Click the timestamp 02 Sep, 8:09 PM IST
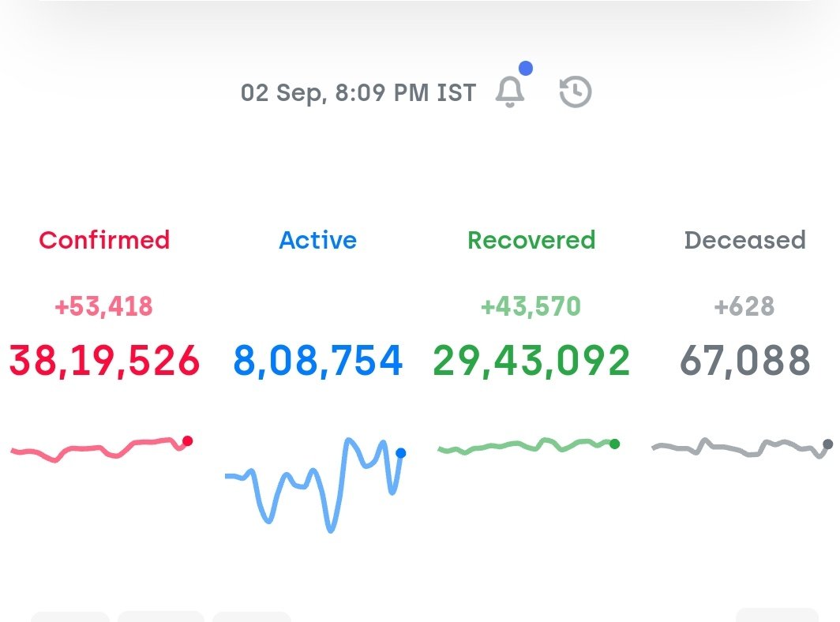The image size is (840, 622). pos(358,92)
